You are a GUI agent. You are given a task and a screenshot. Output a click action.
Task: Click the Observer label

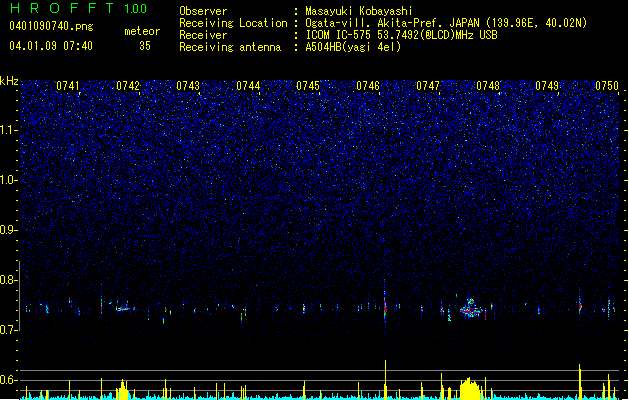tap(203, 11)
